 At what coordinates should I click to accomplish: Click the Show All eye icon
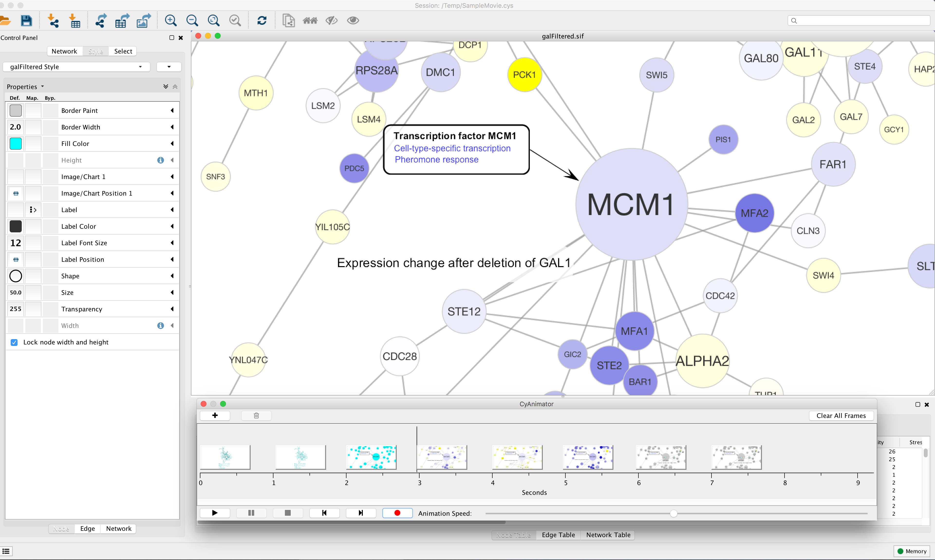click(x=353, y=20)
